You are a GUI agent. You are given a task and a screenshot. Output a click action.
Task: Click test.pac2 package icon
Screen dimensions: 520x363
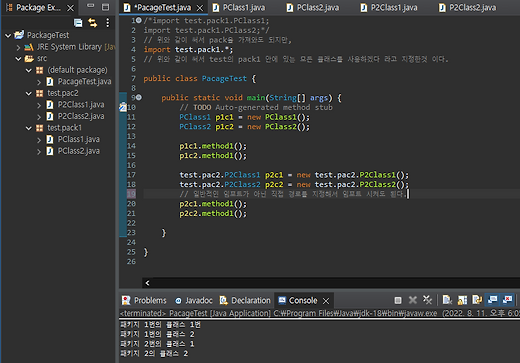point(39,93)
